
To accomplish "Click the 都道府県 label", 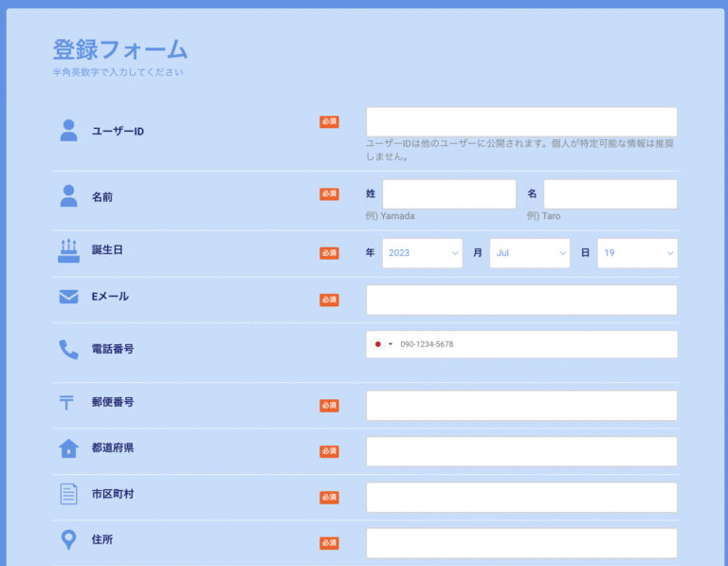I will pyautogui.click(x=113, y=447).
